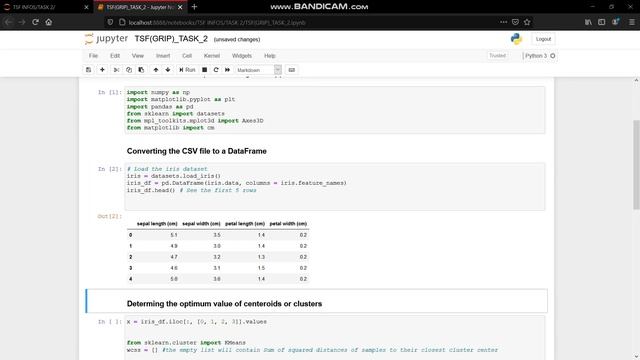Save notebook with the floppy disk icon
Image resolution: width=640 pixels, height=360 pixels.
89,70
